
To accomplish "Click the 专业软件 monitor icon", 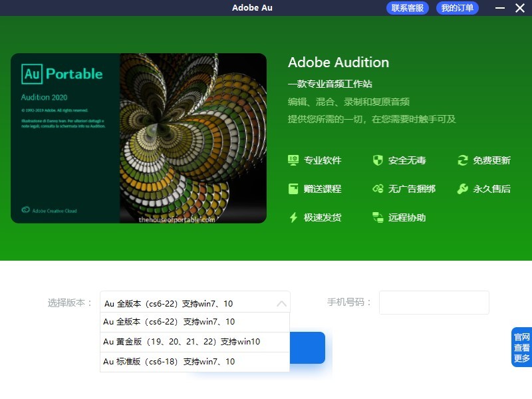I will (293, 160).
